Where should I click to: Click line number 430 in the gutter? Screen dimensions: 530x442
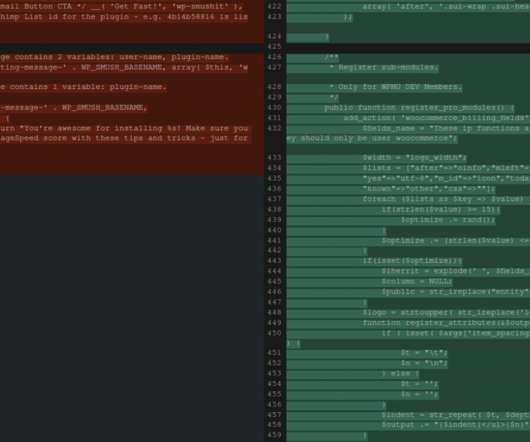pos(274,107)
